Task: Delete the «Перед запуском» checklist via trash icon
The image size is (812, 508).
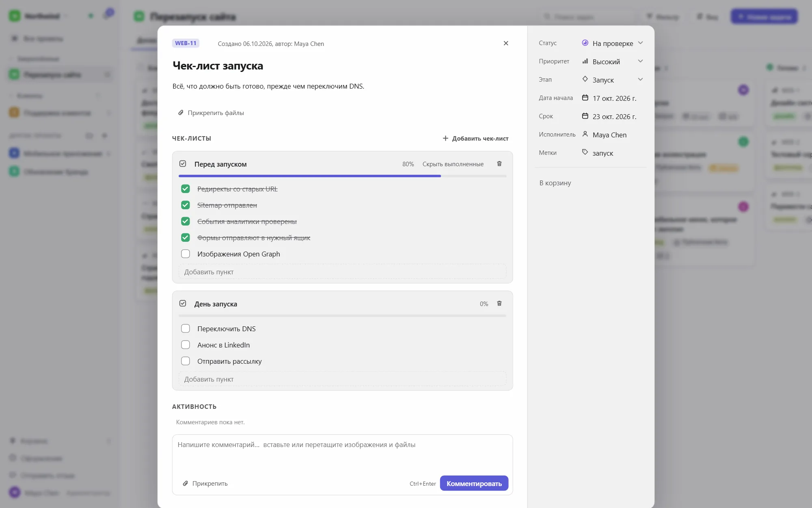Action: click(499, 164)
